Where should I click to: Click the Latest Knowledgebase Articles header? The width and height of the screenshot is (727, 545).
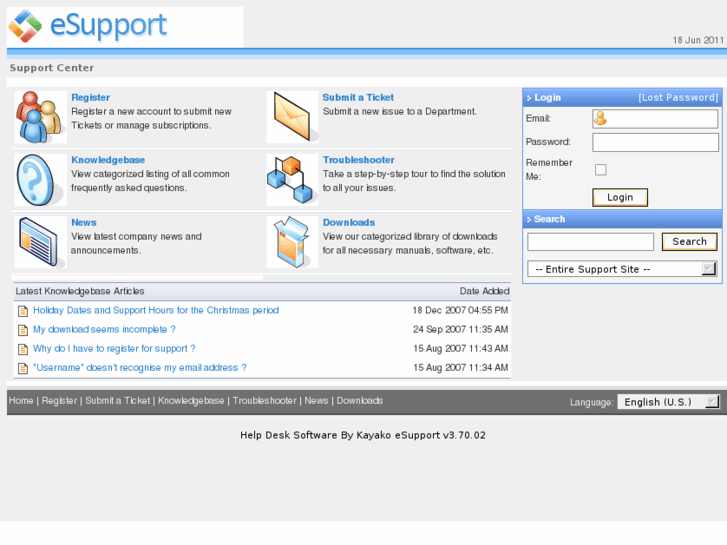(80, 291)
